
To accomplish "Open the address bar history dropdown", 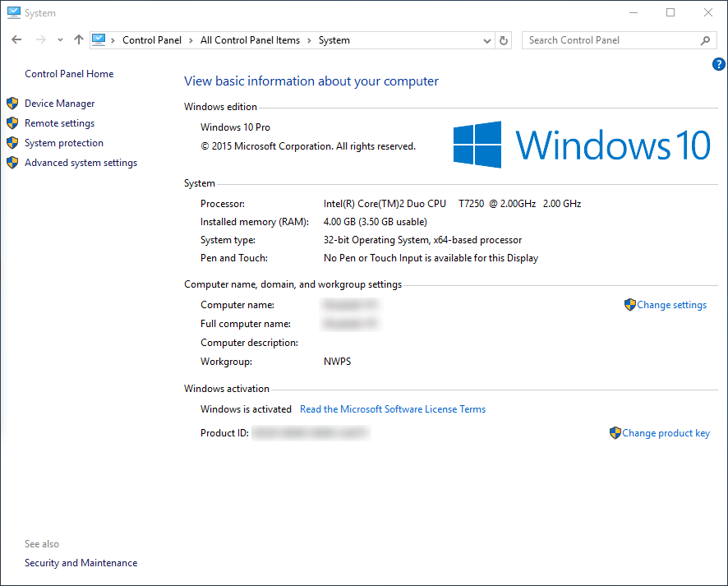I will point(486,39).
